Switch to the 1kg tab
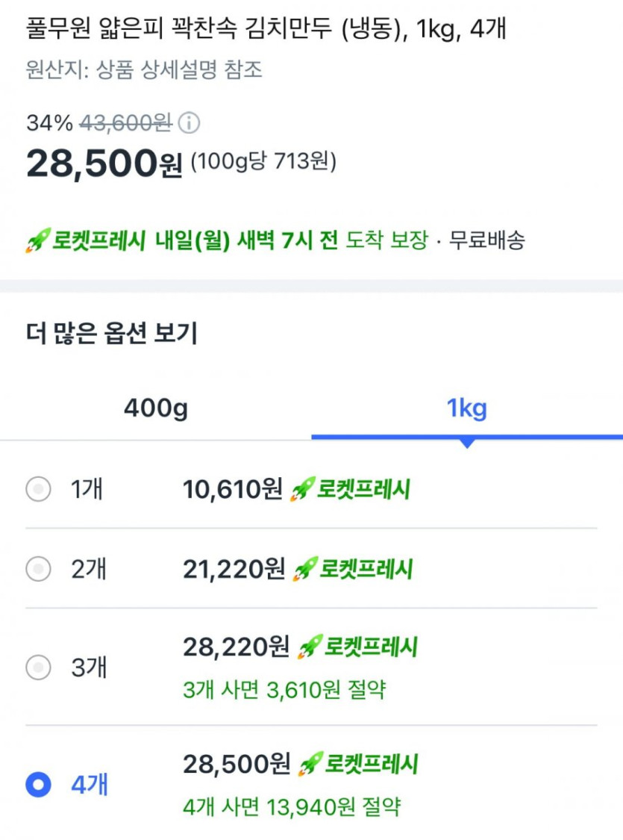The image size is (623, 840). click(x=466, y=408)
